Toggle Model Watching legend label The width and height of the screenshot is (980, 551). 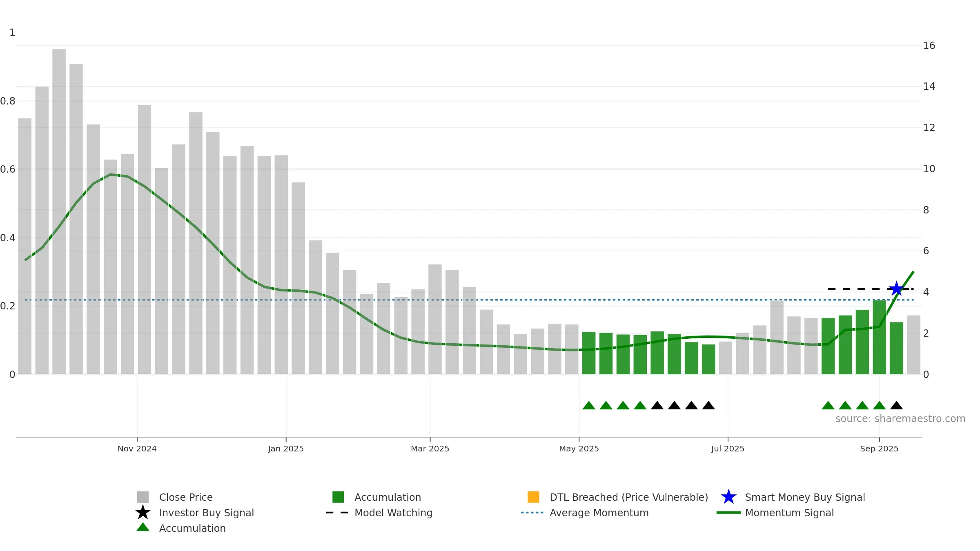click(x=393, y=513)
